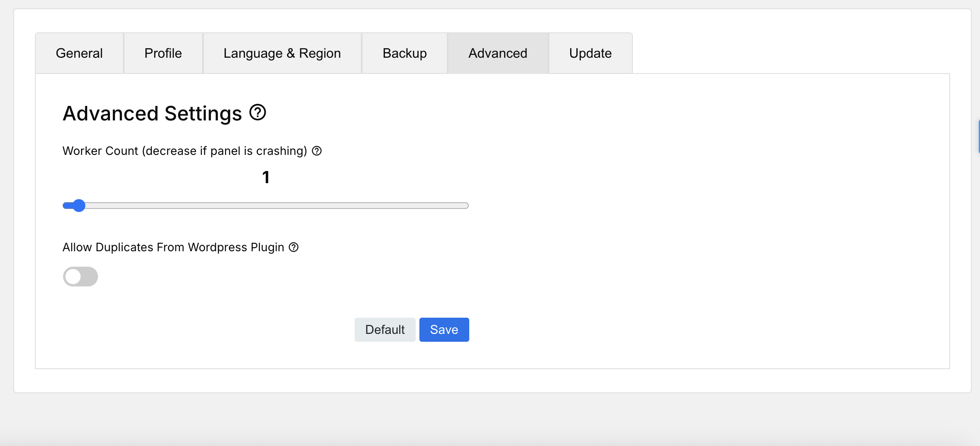Click help icon next to Allow Duplicates label

click(x=294, y=247)
